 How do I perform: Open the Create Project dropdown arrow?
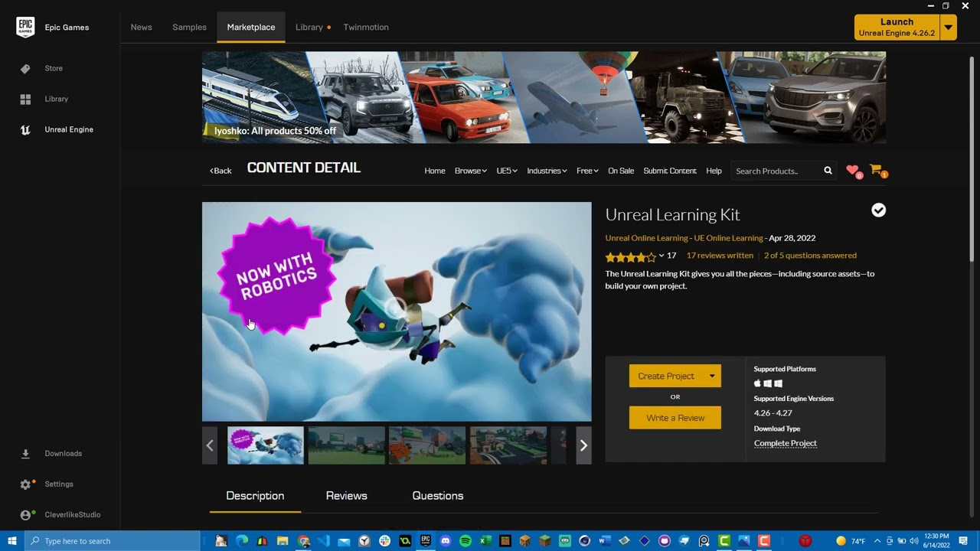coord(711,376)
